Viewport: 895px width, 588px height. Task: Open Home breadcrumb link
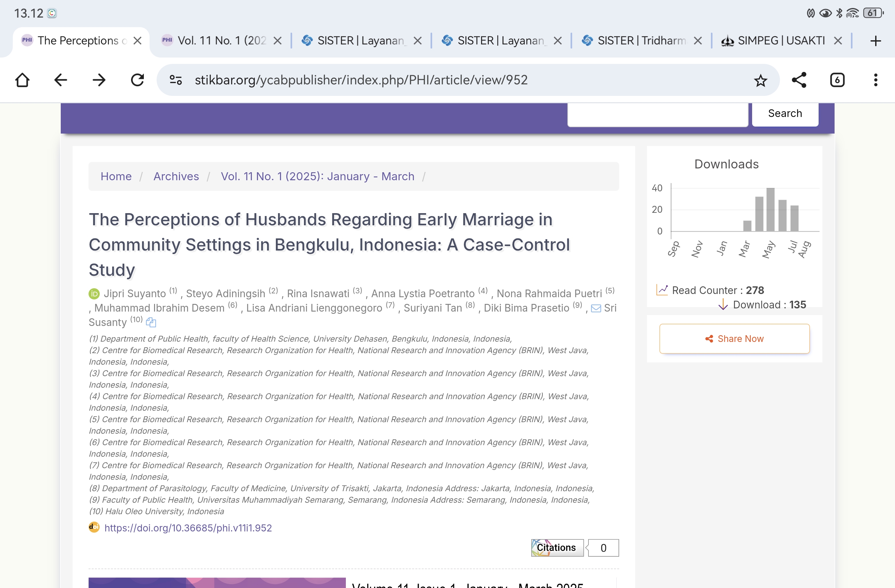coord(116,176)
